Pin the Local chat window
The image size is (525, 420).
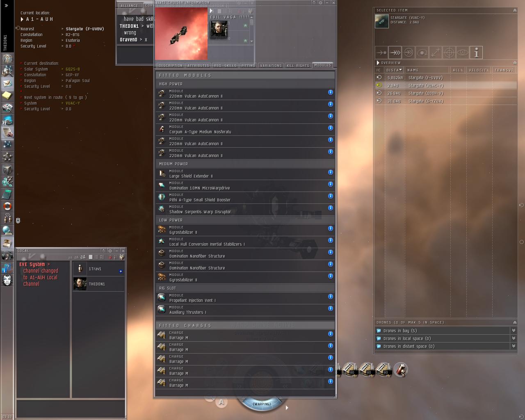[x=110, y=251]
